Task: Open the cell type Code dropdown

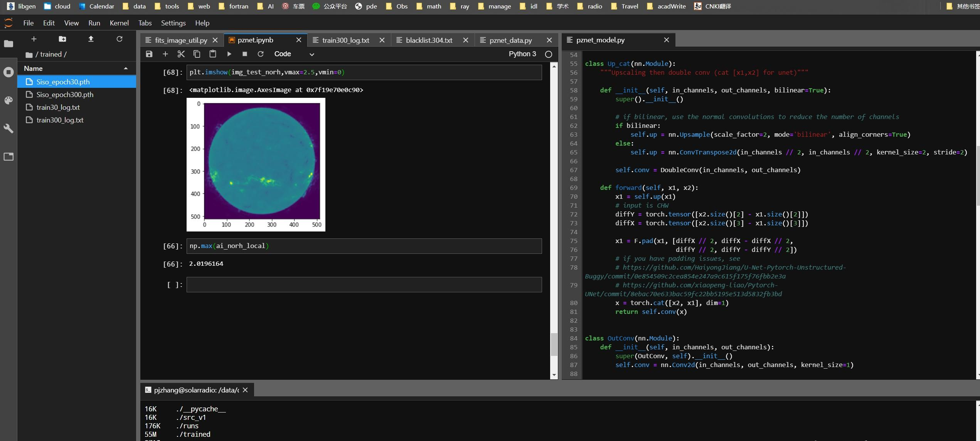Action: click(x=294, y=54)
